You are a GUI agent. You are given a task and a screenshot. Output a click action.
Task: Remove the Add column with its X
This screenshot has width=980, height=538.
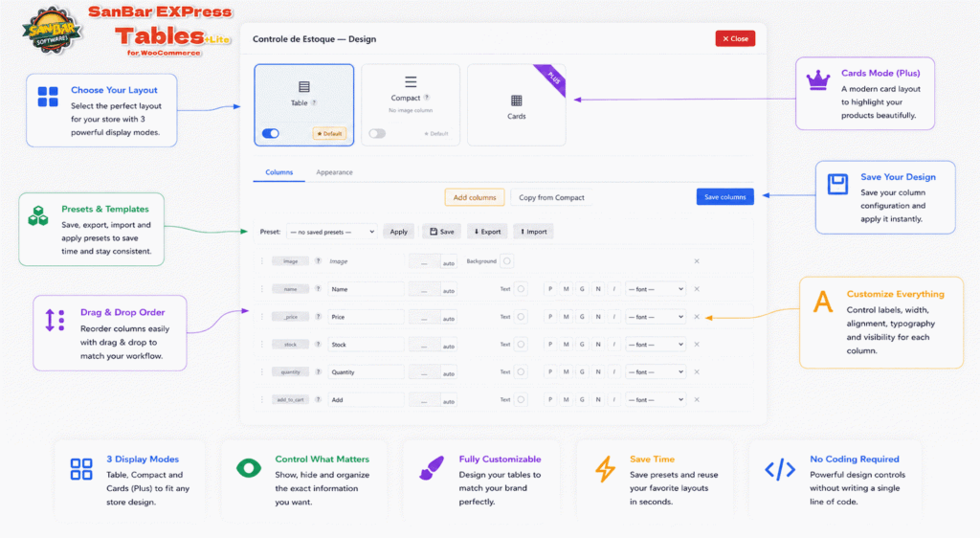pyautogui.click(x=697, y=399)
